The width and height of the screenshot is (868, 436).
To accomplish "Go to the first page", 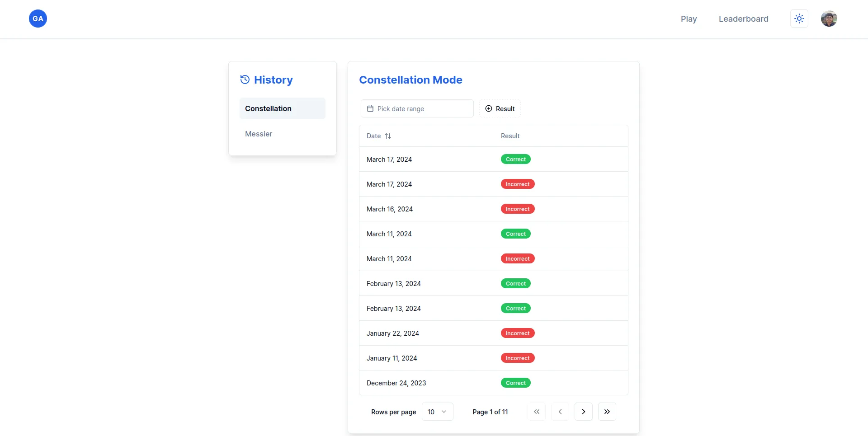I will pyautogui.click(x=536, y=412).
